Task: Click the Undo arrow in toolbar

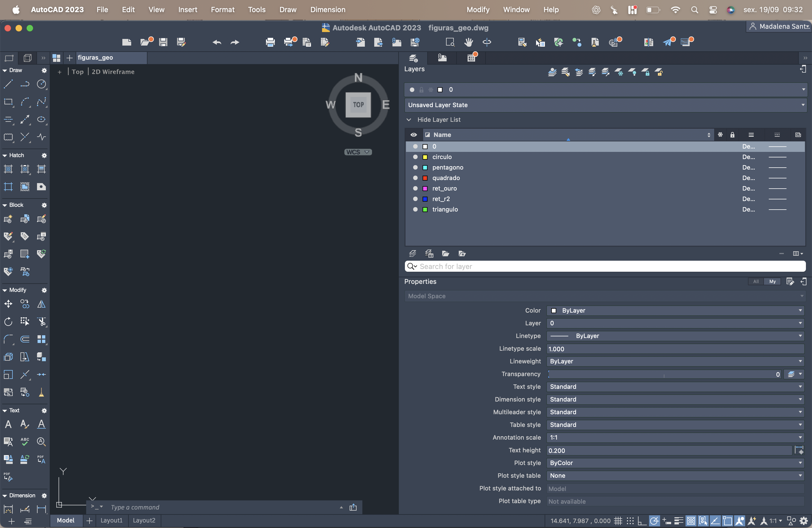Action: [x=217, y=42]
